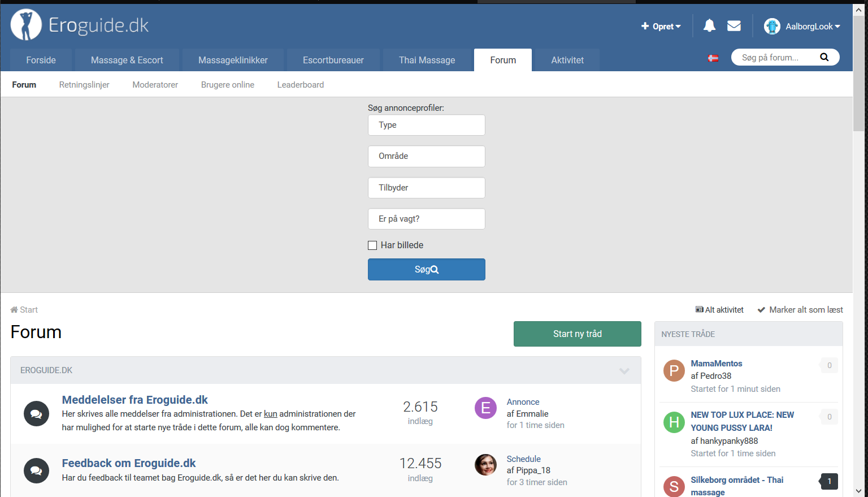Click the Meddelelser forum chat bubble icon
This screenshot has width=868, height=497.
36,414
